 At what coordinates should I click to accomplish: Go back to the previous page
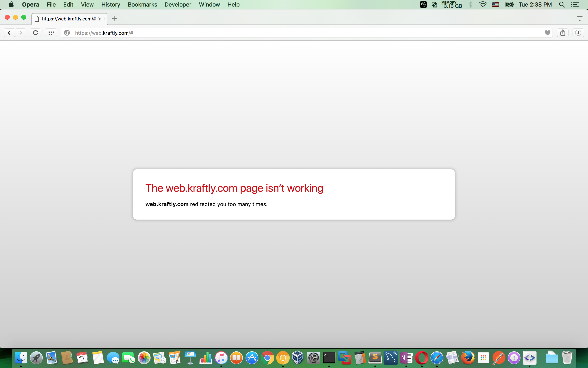[9, 33]
